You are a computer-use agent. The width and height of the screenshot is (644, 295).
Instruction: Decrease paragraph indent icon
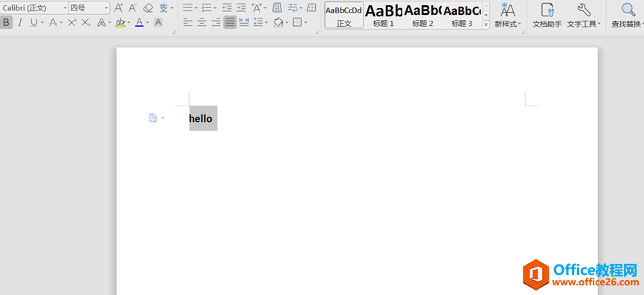coord(227,7)
